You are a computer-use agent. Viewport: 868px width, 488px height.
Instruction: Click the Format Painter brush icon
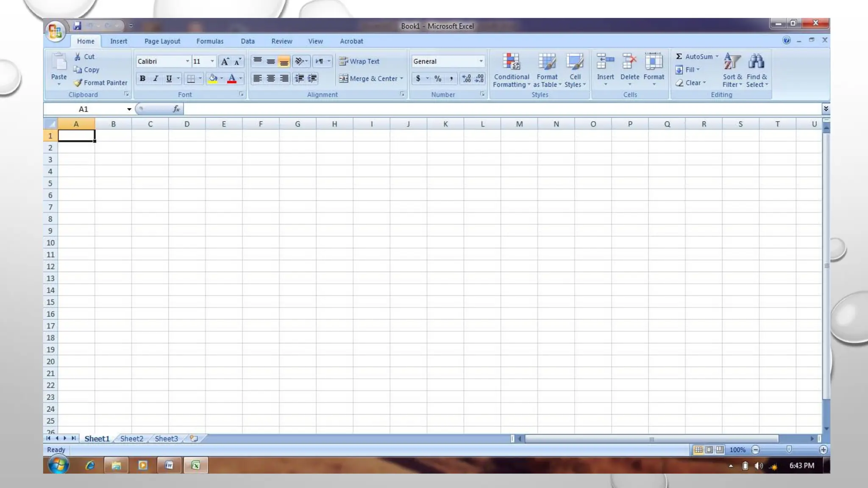pos(78,83)
